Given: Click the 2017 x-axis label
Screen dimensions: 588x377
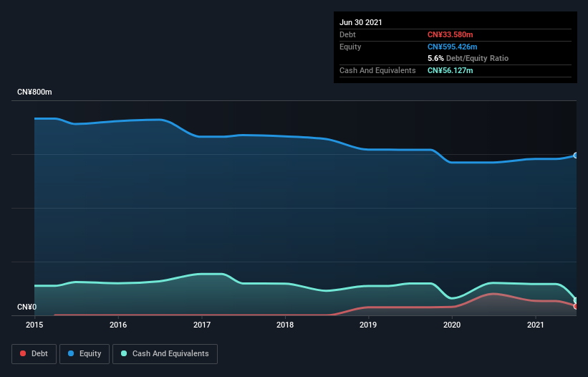Looking at the screenshot, I should tap(202, 325).
